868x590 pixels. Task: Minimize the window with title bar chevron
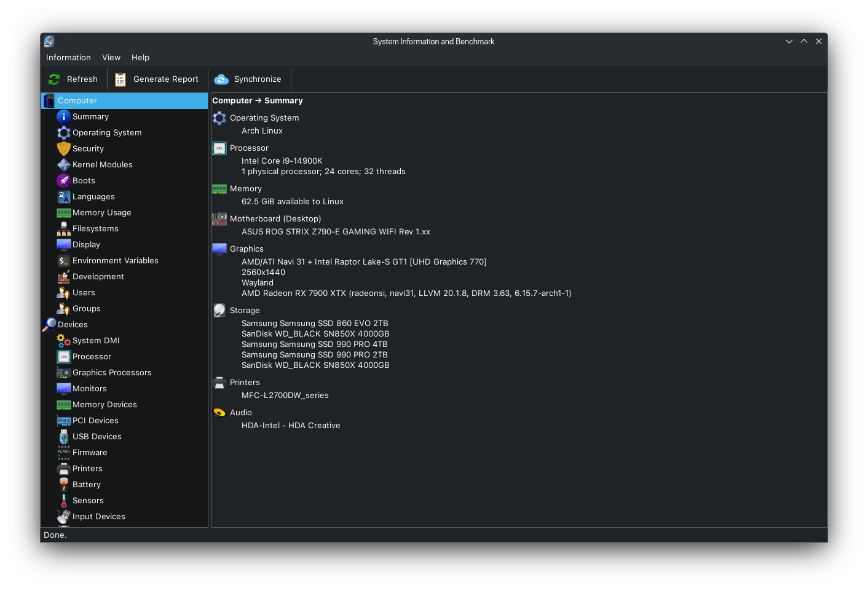789,41
